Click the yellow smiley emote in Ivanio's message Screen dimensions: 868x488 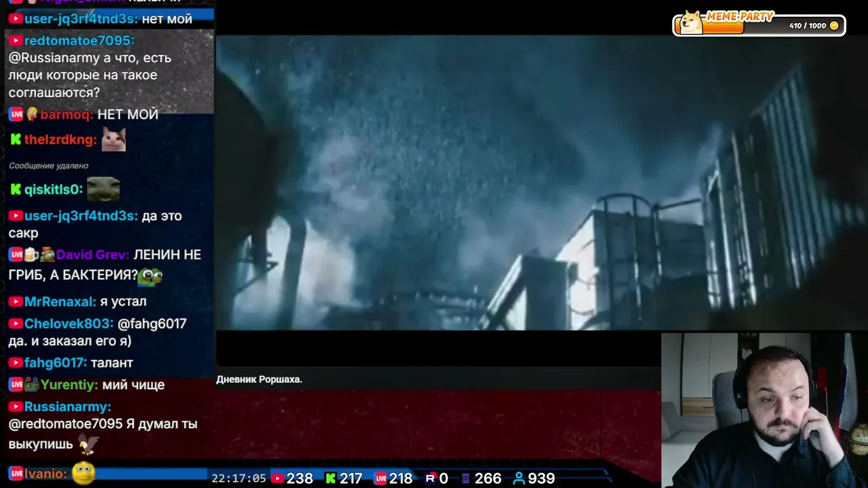tap(83, 472)
